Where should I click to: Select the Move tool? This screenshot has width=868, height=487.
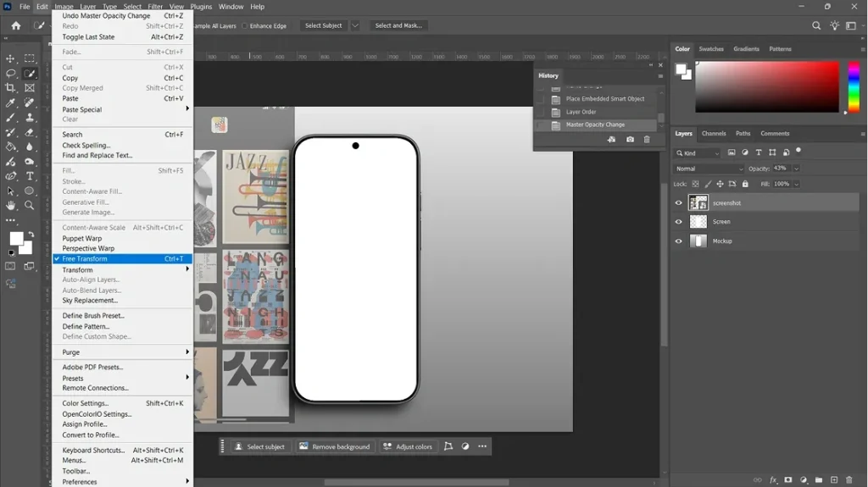pyautogui.click(x=10, y=58)
